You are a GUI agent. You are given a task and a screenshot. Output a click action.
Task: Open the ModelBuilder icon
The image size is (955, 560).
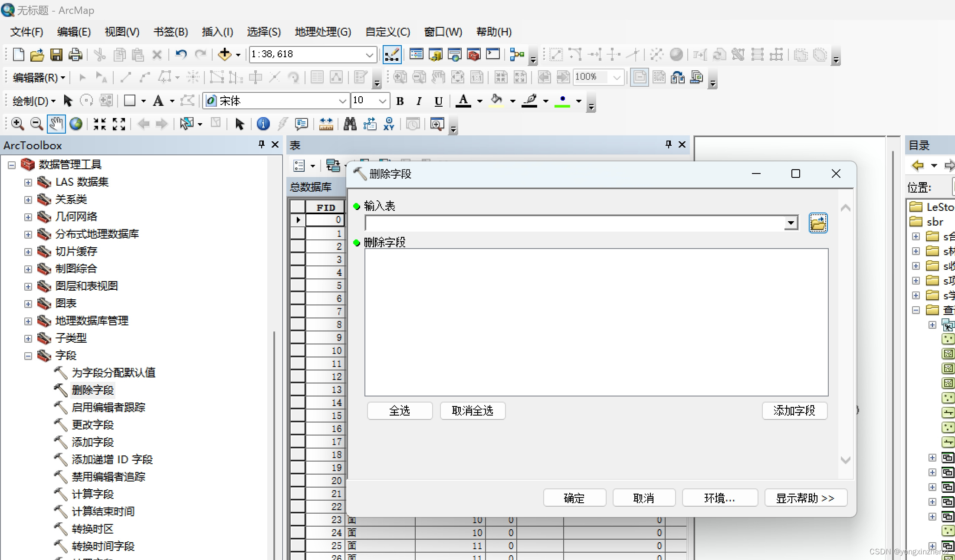pyautogui.click(x=517, y=55)
